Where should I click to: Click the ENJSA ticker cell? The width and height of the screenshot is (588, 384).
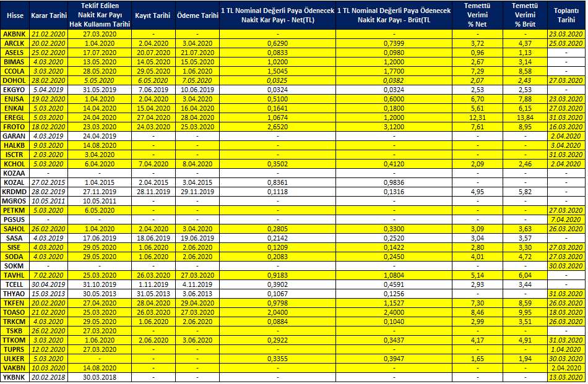15,99
